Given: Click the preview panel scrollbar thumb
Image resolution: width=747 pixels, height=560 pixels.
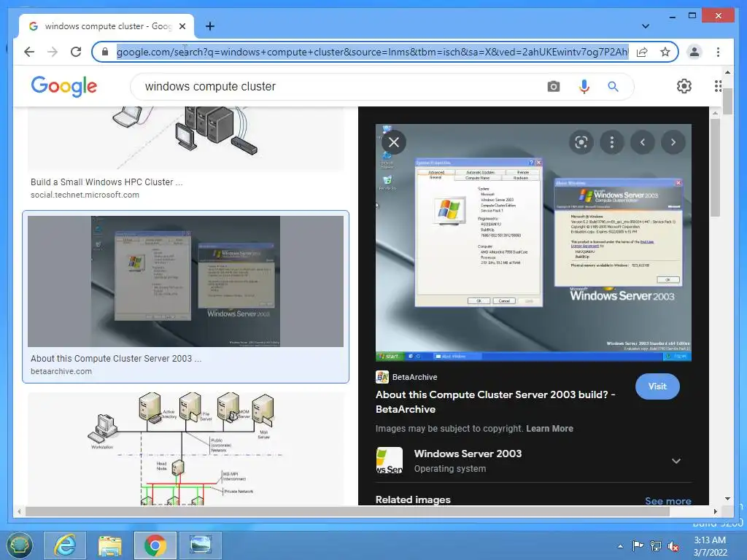Looking at the screenshot, I should click(x=715, y=168).
